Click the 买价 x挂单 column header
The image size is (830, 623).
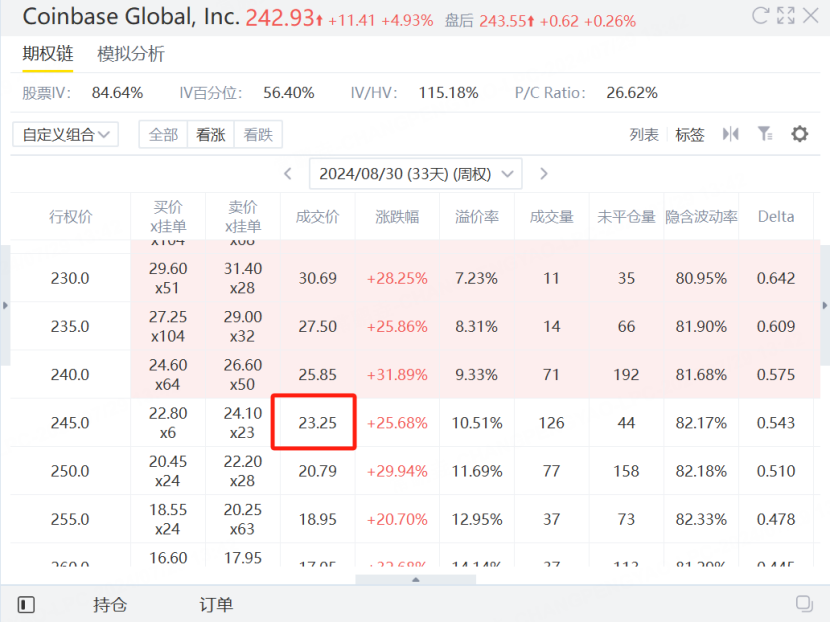pos(168,216)
